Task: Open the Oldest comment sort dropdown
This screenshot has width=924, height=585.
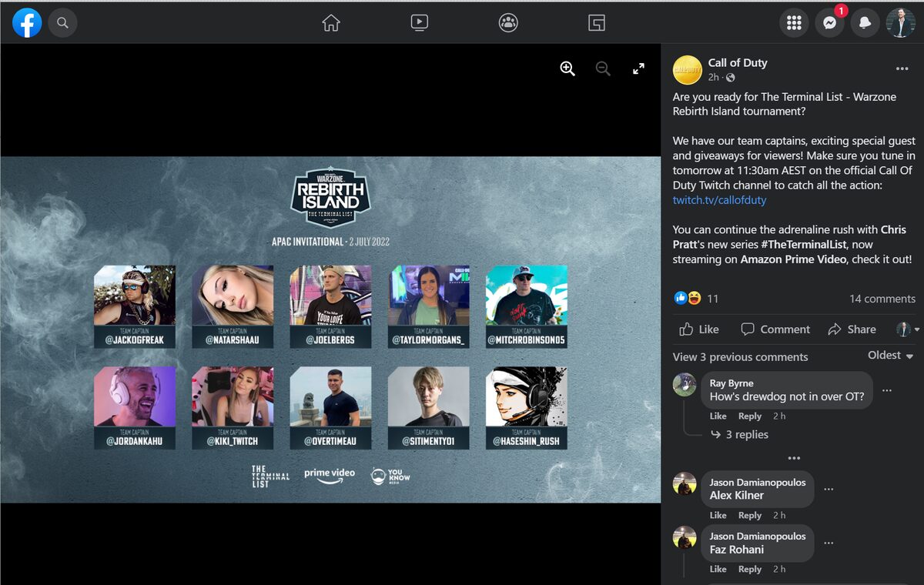Action: [891, 356]
